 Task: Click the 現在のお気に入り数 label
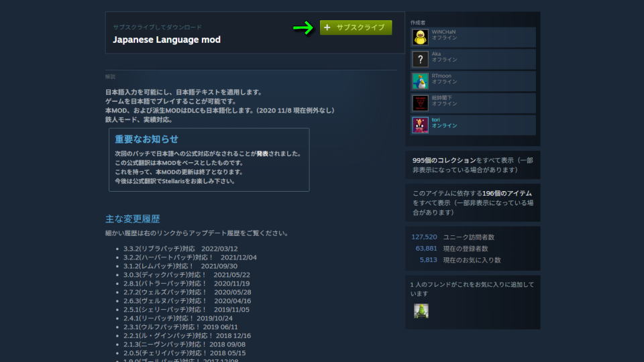click(x=472, y=260)
